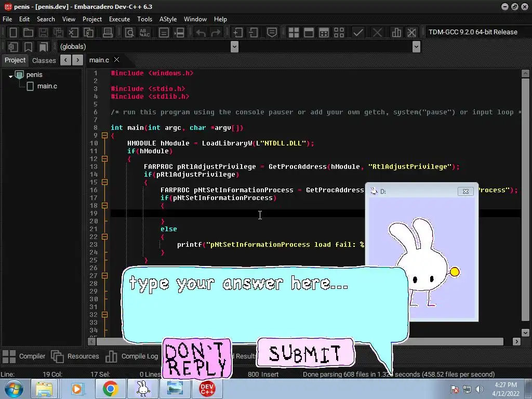
Task: Click the Compile four-squares icon
Action: click(x=294, y=33)
